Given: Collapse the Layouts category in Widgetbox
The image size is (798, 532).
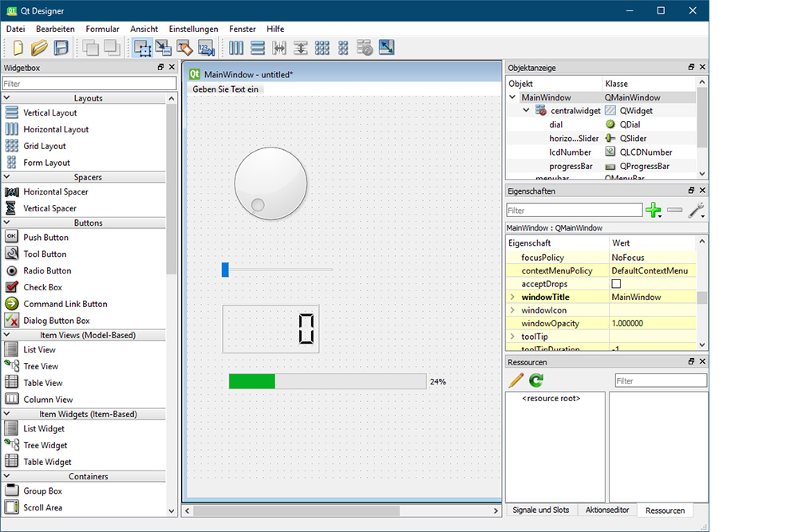Looking at the screenshot, I should pos(7,97).
